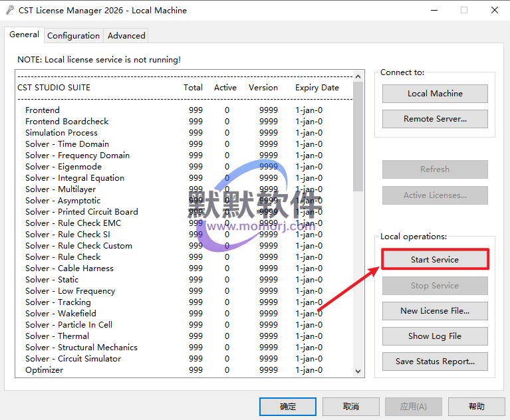Click the Start Service button
This screenshot has width=510, height=420.
coord(435,259)
